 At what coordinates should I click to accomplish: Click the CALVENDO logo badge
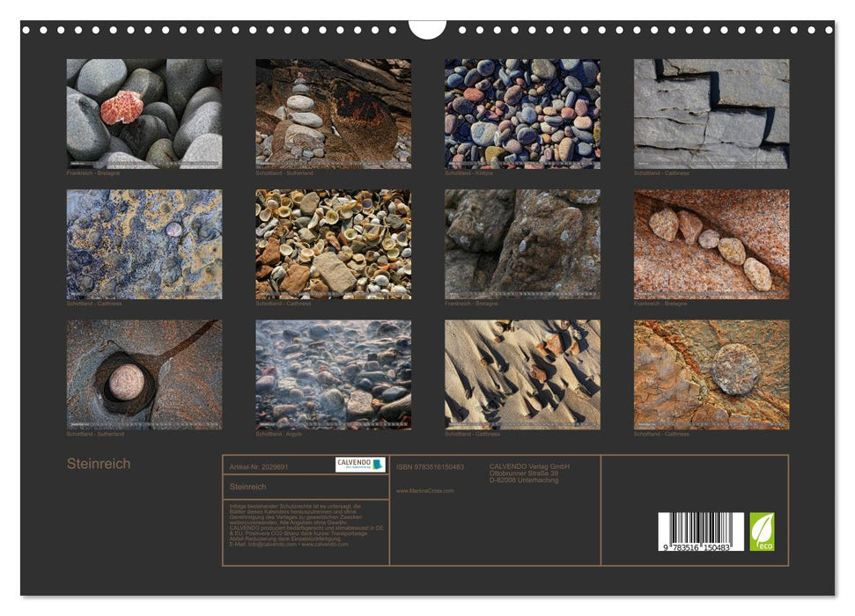coord(360,465)
